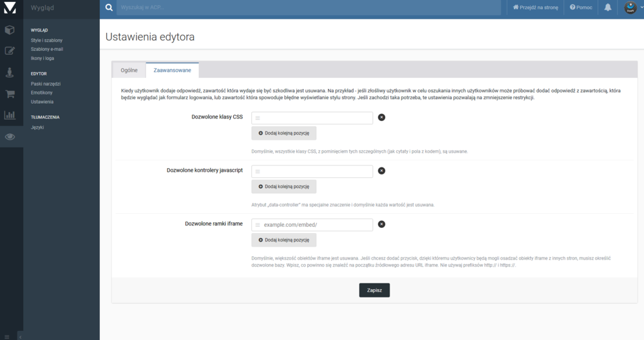Remove the Dozwolone klasy CSS entry
This screenshot has height=340, width=644.
[381, 117]
